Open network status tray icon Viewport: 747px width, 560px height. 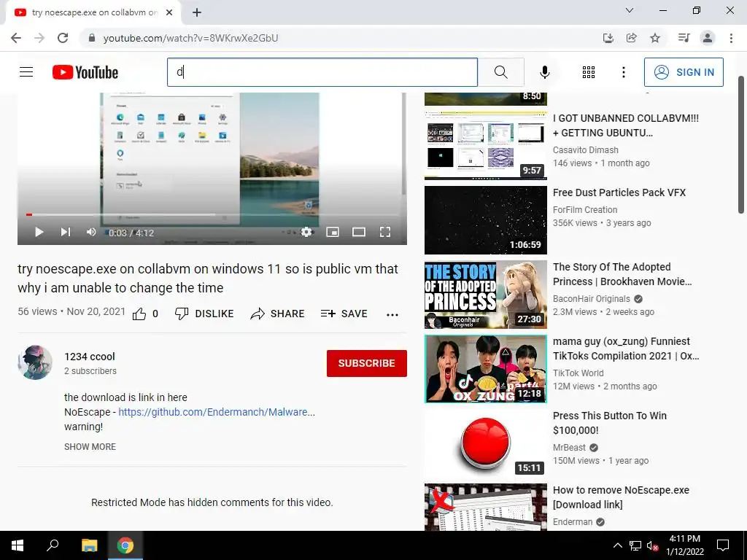pyautogui.click(x=635, y=545)
